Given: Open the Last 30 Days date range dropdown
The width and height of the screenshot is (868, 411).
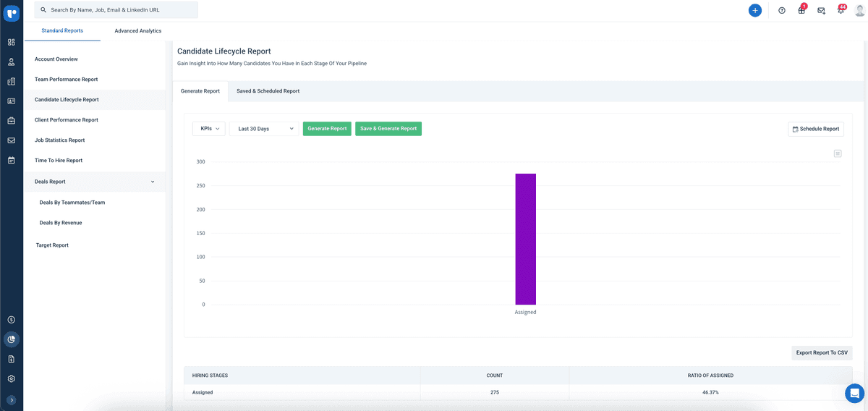Looking at the screenshot, I should tap(264, 129).
